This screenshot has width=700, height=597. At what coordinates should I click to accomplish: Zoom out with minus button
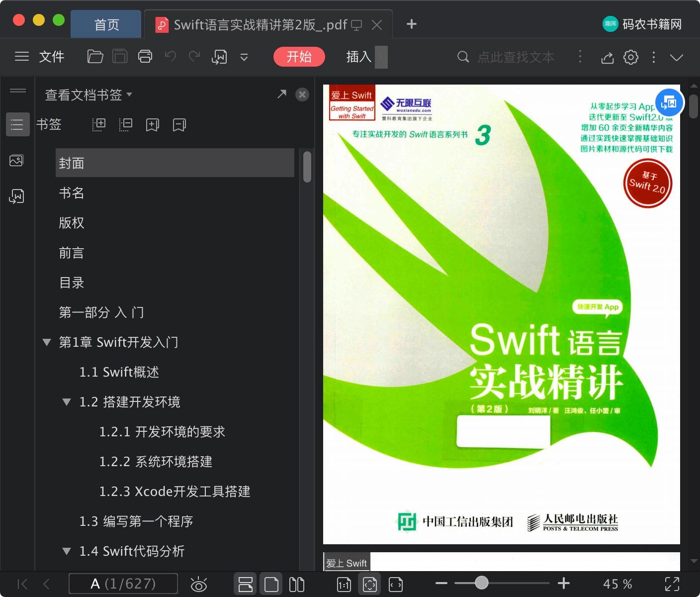pos(441,583)
